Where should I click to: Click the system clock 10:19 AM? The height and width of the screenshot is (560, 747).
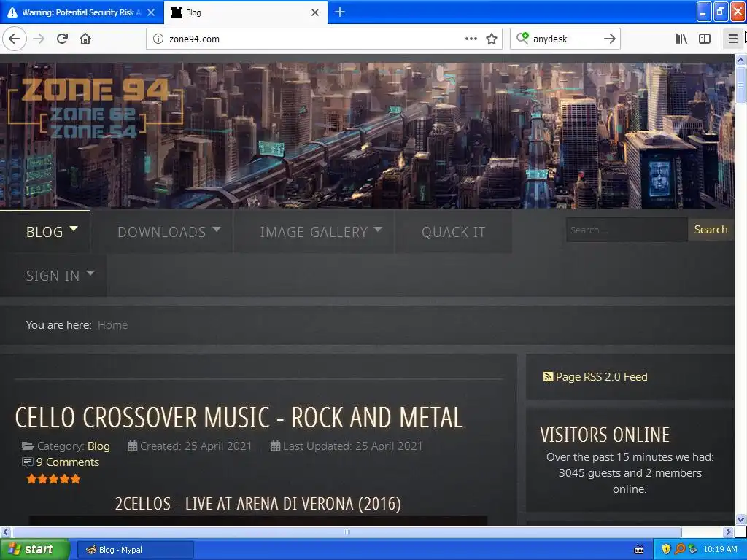720,550
